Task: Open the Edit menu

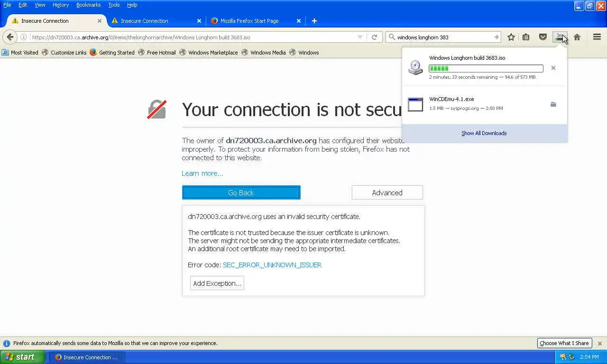Action: [23, 5]
